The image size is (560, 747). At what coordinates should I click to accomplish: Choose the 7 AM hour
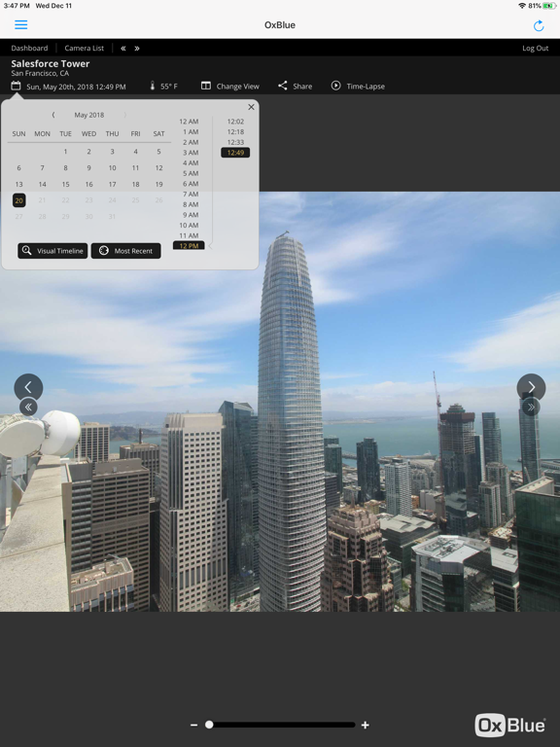click(x=191, y=194)
